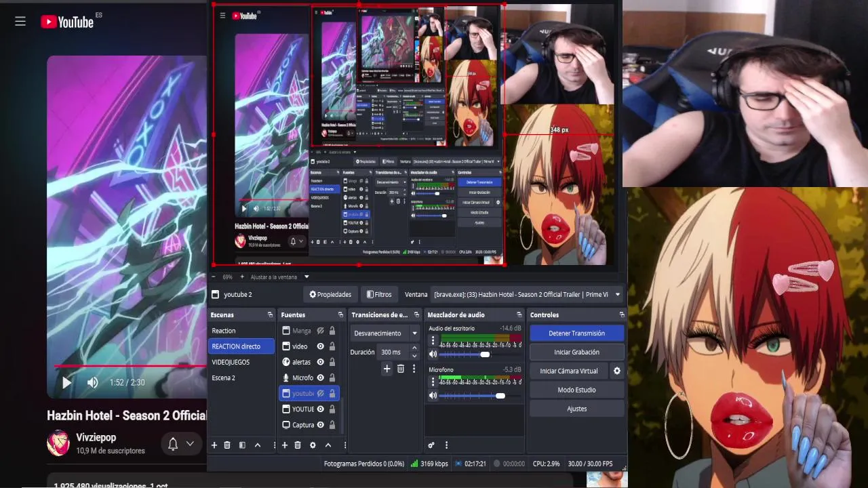Click Iniciar Grabación button
The width and height of the screenshot is (868, 488).
(576, 352)
